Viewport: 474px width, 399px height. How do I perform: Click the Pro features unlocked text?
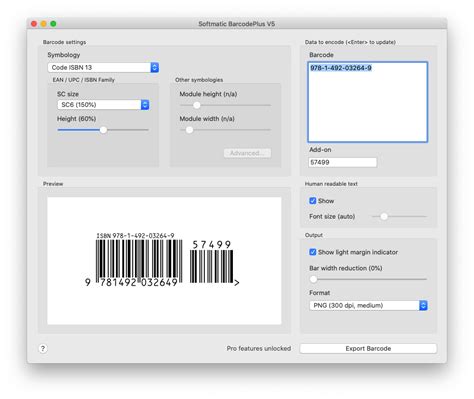259,348
